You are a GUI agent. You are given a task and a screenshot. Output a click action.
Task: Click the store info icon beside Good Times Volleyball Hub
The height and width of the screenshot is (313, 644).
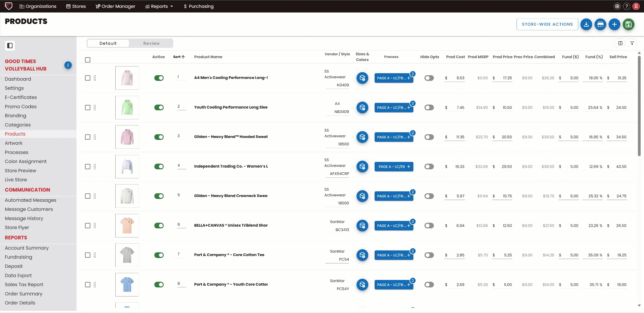68,65
